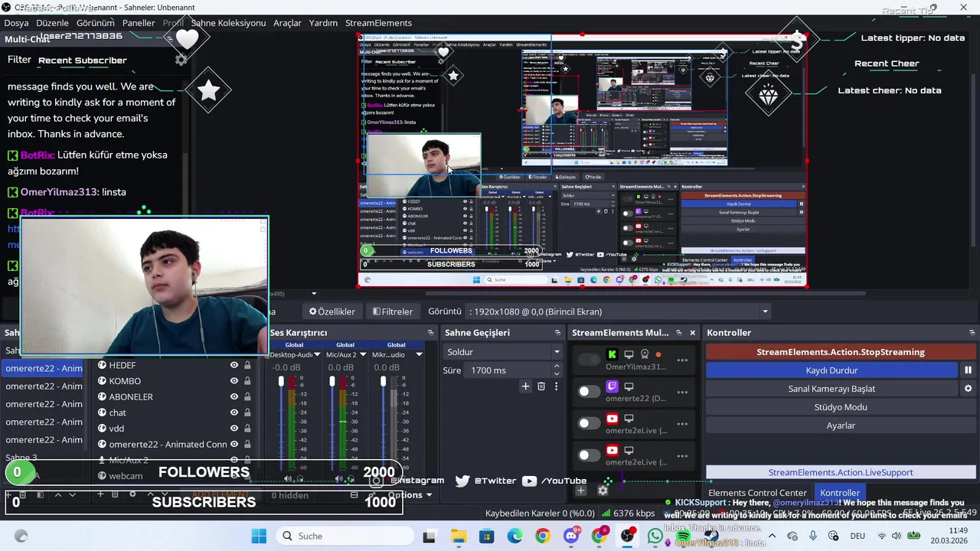Viewport: 980px width, 551px height.
Task: Switch to Kontroller tab
Action: point(840,493)
